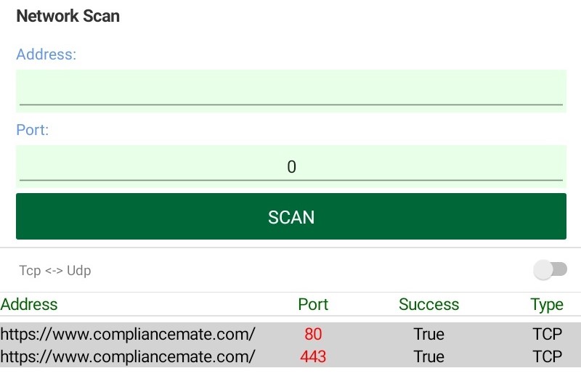
Task: Click the True result in port 80 row
Action: point(428,334)
